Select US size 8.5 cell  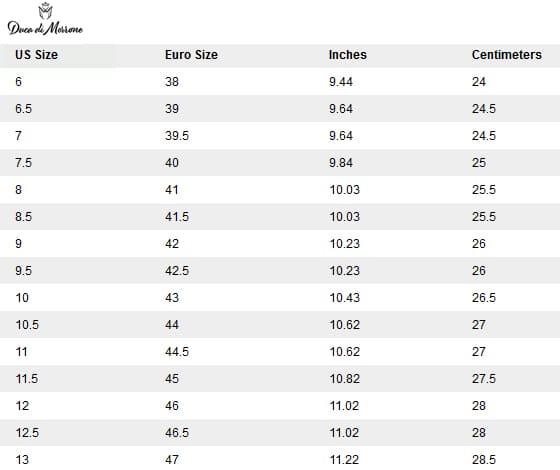24,217
